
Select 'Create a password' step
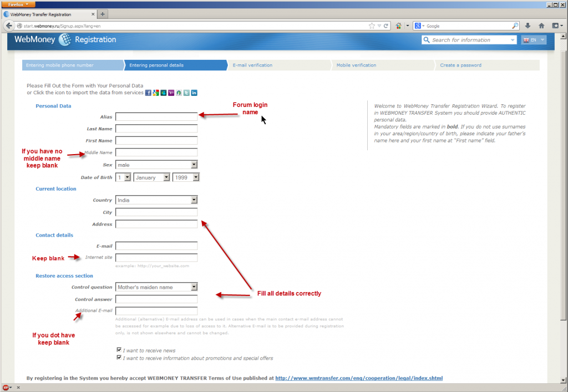click(x=487, y=65)
